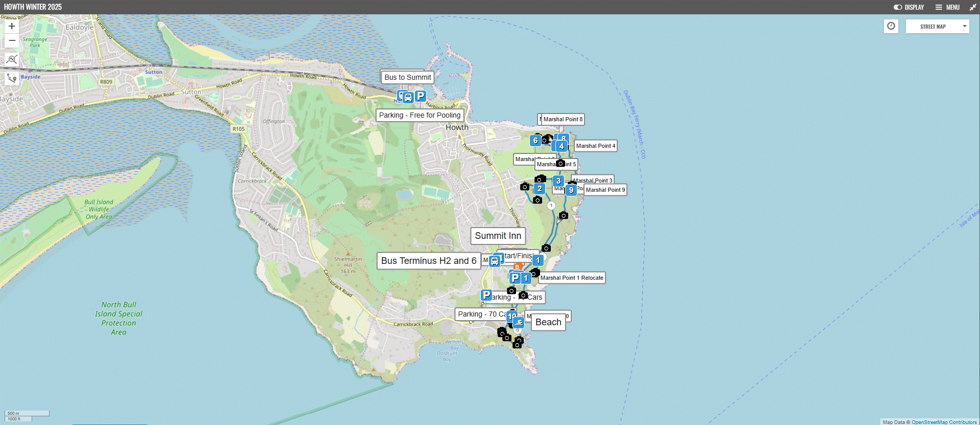
Task: Click the Beach label
Action: click(548, 322)
